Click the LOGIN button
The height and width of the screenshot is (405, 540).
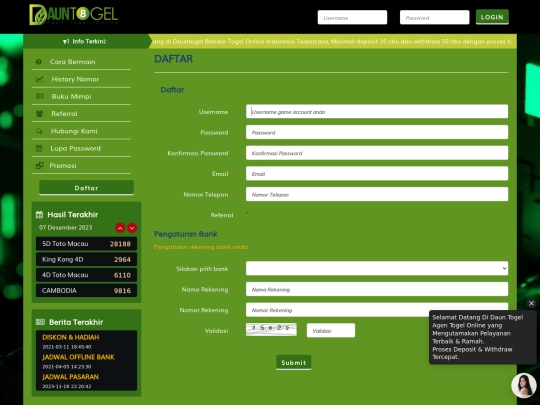492,17
